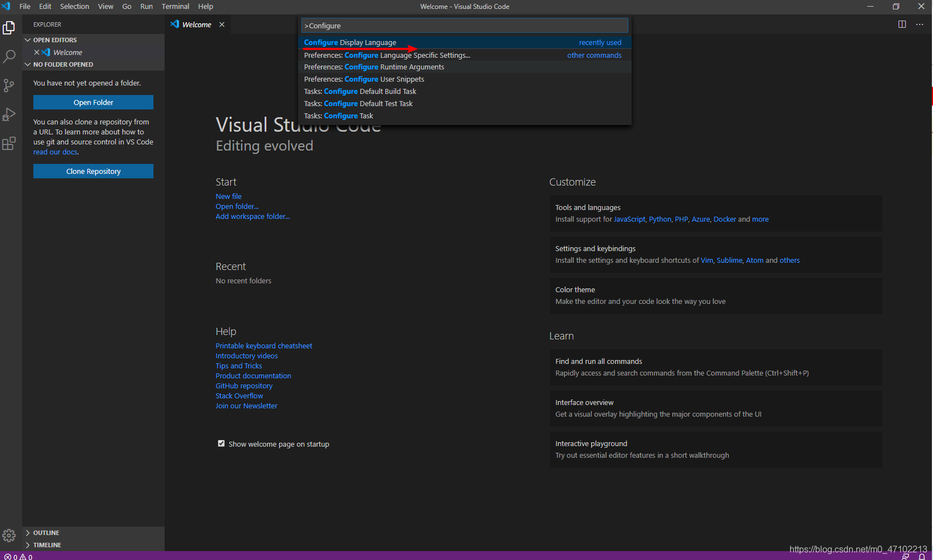933x560 pixels.
Task: Click the Python language link
Action: [x=660, y=219]
